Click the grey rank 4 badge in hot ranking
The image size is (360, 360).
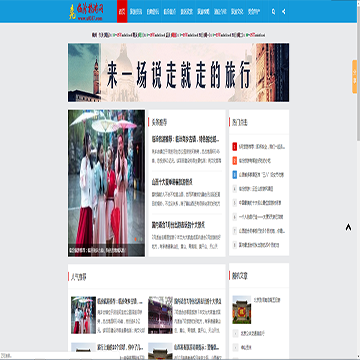point(235,189)
